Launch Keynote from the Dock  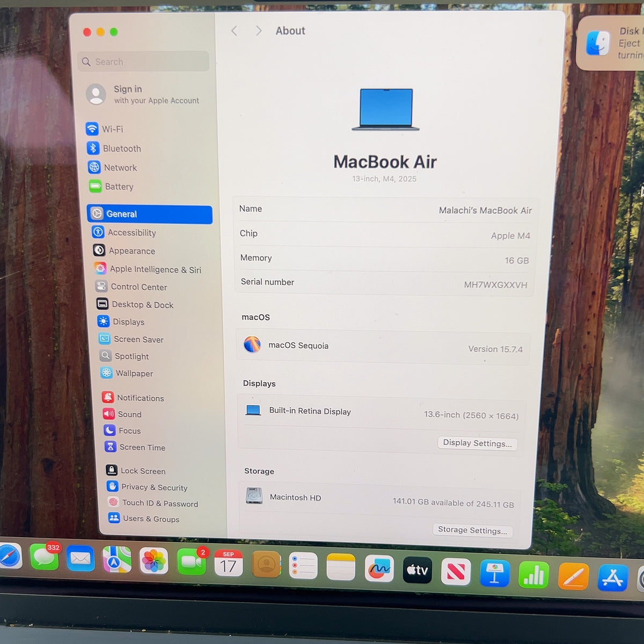point(494,573)
